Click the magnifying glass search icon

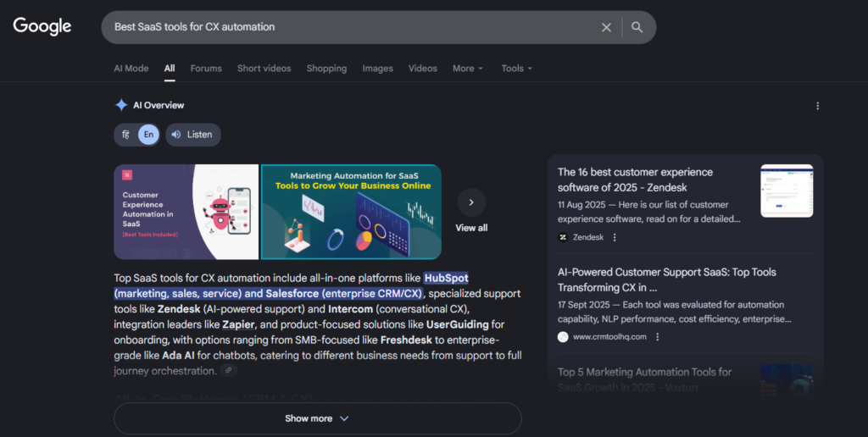(x=637, y=27)
